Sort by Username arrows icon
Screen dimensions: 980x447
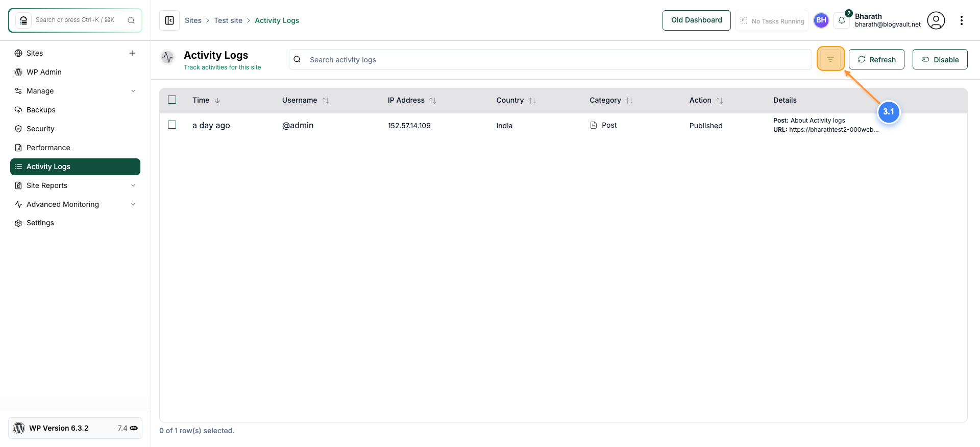[326, 101]
